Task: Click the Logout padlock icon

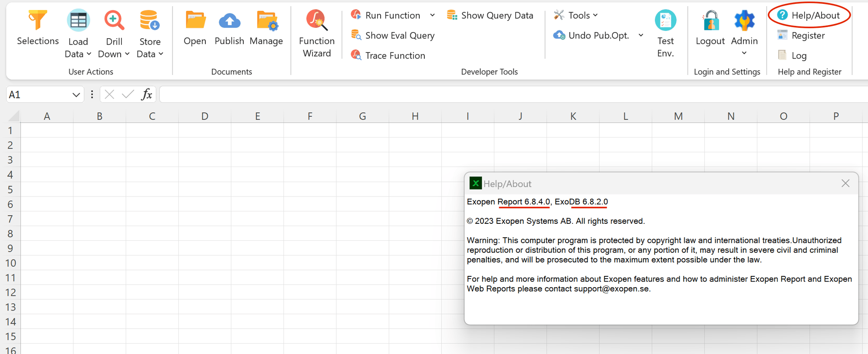Action: tap(710, 20)
